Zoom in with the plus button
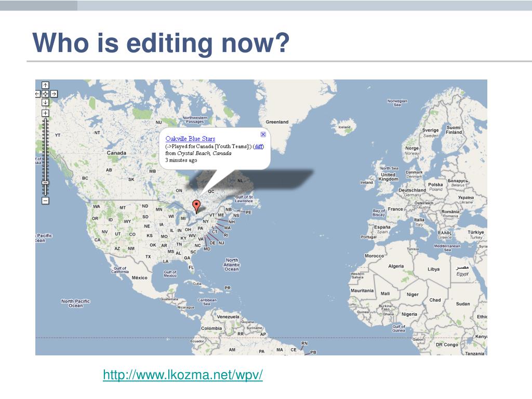Image resolution: width=532 pixels, height=399 pixels. coord(45,113)
